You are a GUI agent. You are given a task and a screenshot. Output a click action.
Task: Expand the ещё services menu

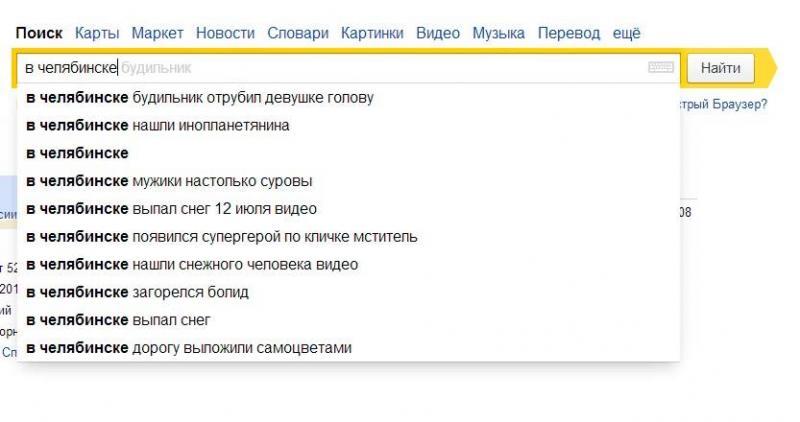pos(627,33)
